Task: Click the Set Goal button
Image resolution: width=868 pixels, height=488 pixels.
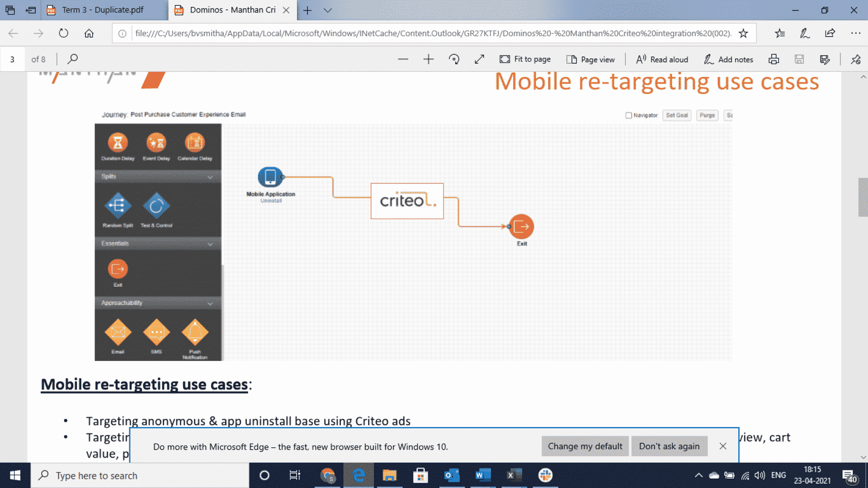Action: [x=676, y=115]
